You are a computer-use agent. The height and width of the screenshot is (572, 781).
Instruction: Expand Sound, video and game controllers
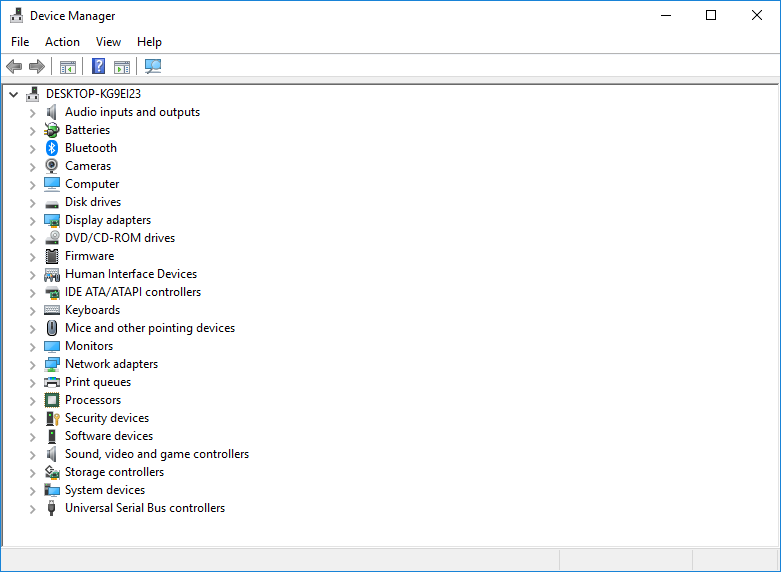pyautogui.click(x=32, y=454)
